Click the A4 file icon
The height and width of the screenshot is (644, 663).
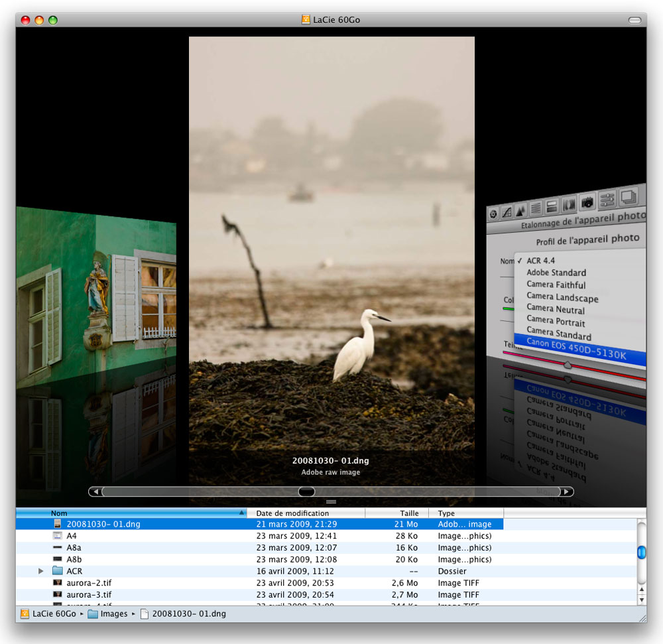pos(58,536)
